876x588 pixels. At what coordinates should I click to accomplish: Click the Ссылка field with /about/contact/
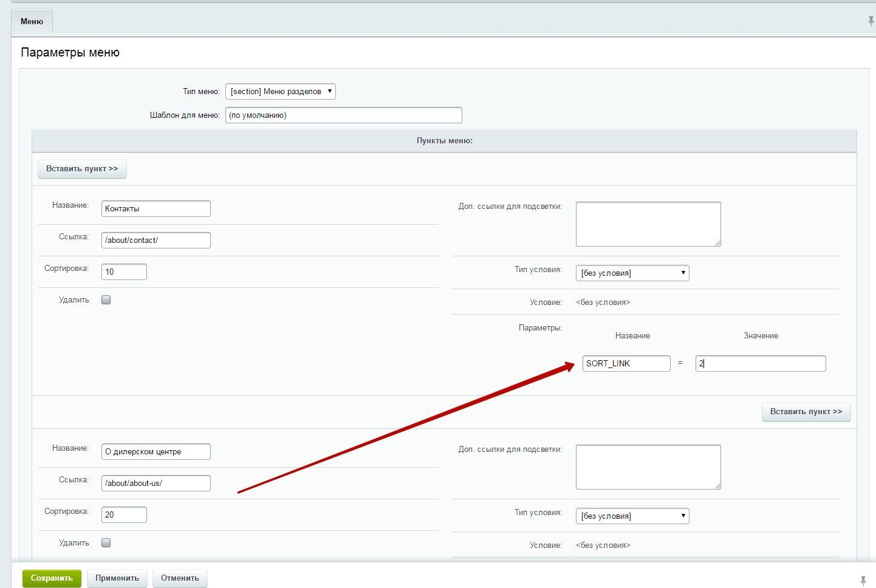coord(156,241)
